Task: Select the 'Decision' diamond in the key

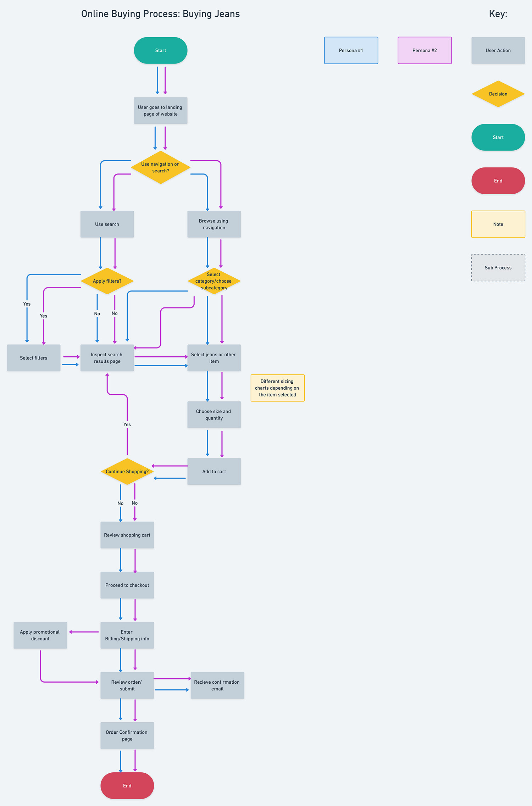Action: tap(498, 94)
